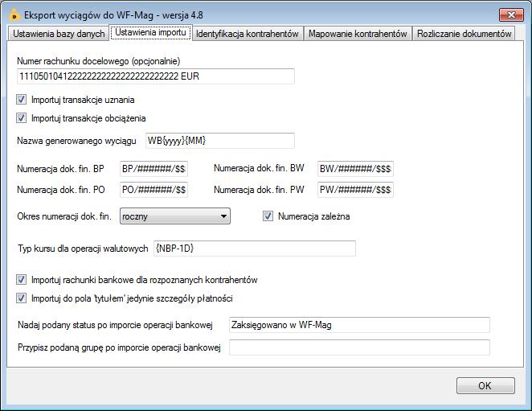
Task: Click Numeracja dok. fin. PO field
Action: point(153,190)
